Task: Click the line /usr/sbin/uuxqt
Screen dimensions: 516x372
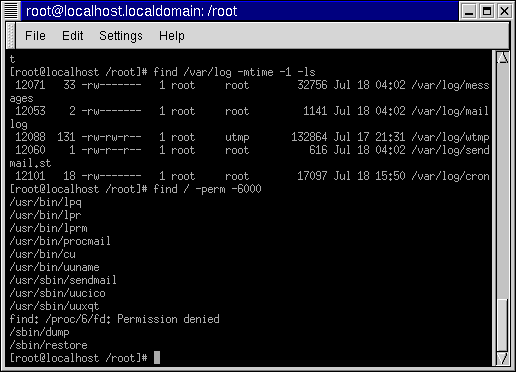Action: [54, 306]
